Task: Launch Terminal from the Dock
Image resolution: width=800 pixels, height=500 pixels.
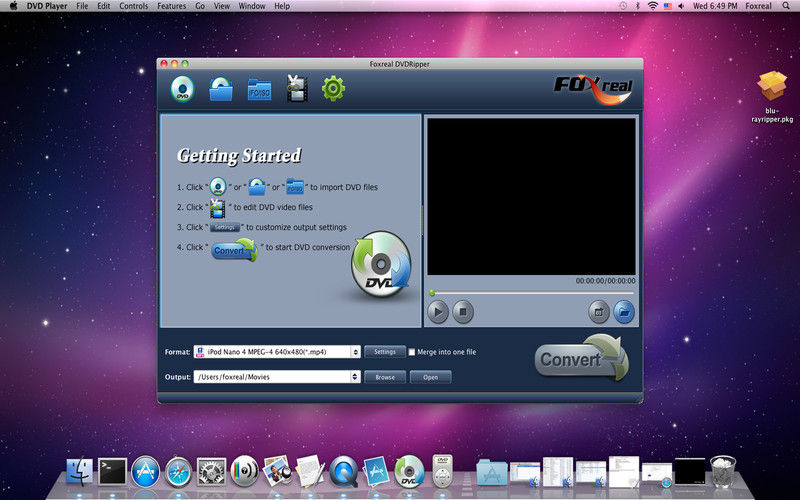Action: click(112, 471)
